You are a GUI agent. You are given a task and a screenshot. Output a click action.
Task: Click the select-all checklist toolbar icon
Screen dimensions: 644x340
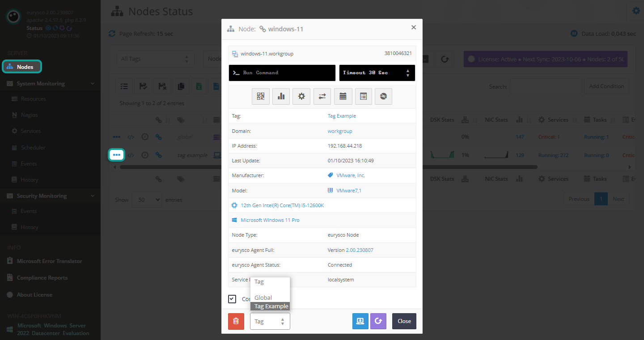124,86
